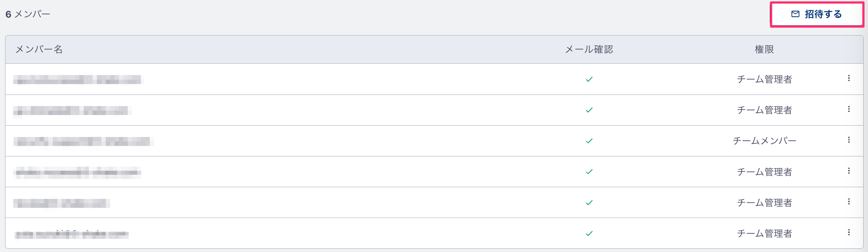Open the kebab menu for the fifth member row
Image resolution: width=868 pixels, height=252 pixels.
[x=849, y=201]
